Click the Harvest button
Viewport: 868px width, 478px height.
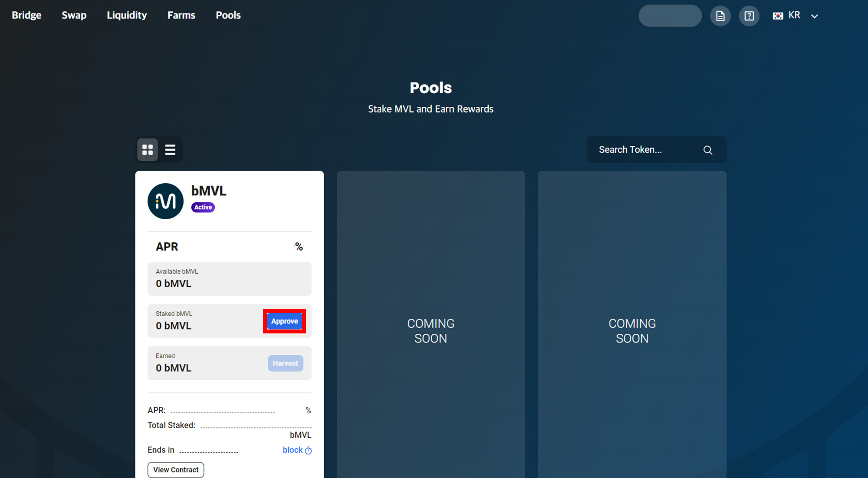286,363
